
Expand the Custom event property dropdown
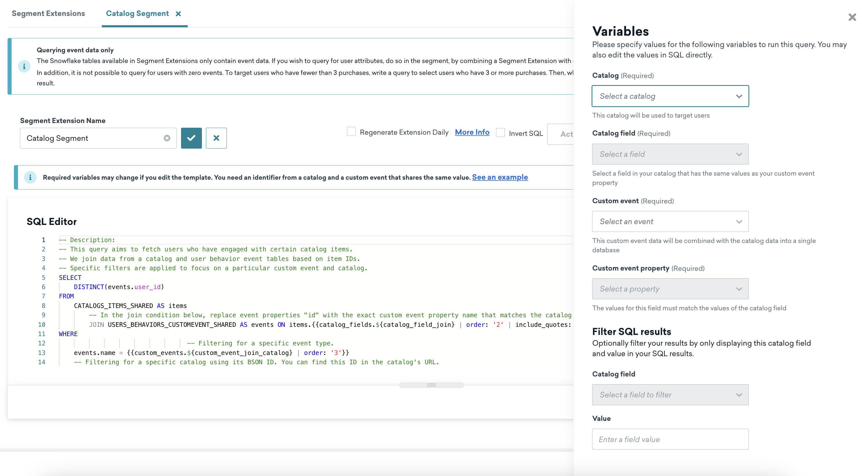coord(670,289)
